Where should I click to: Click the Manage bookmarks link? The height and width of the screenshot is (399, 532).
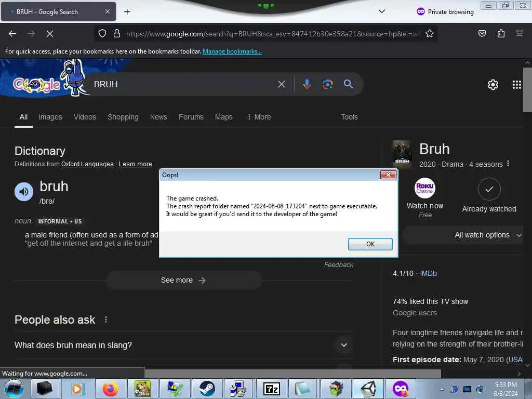tap(232, 51)
